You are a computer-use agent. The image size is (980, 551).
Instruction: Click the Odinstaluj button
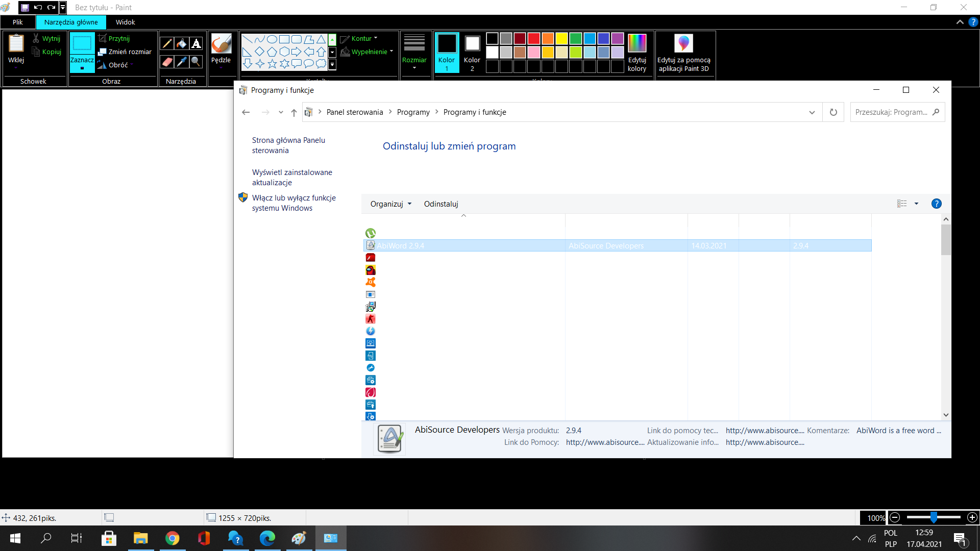point(441,204)
